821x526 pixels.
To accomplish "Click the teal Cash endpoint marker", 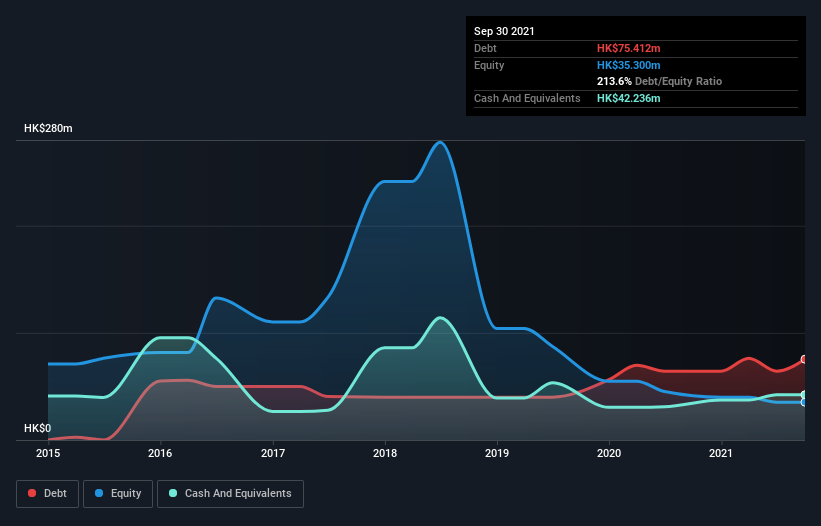I will [804, 395].
